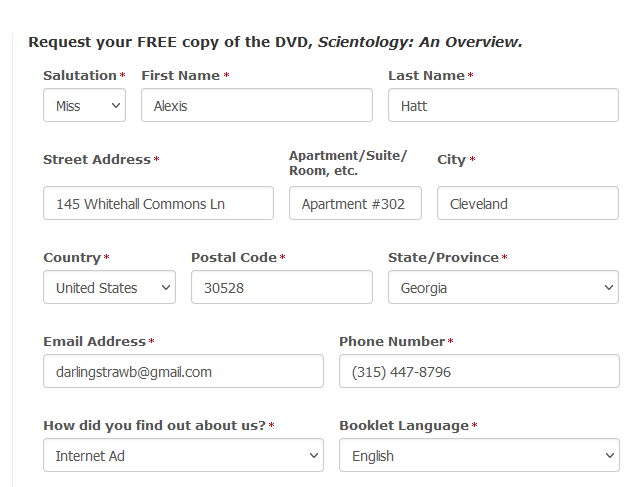Viewport: 643px width, 487px height.
Task: Click the "Street Address" label text
Action: (x=96, y=160)
